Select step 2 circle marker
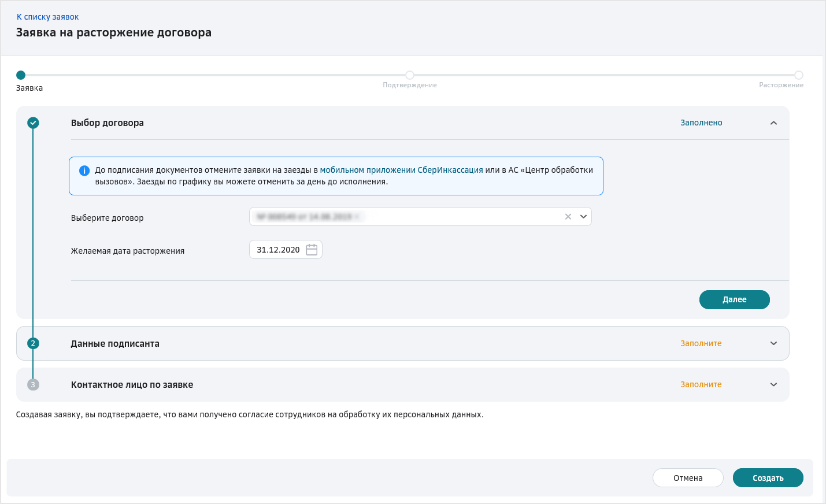Image resolution: width=826 pixels, height=504 pixels. [x=33, y=343]
